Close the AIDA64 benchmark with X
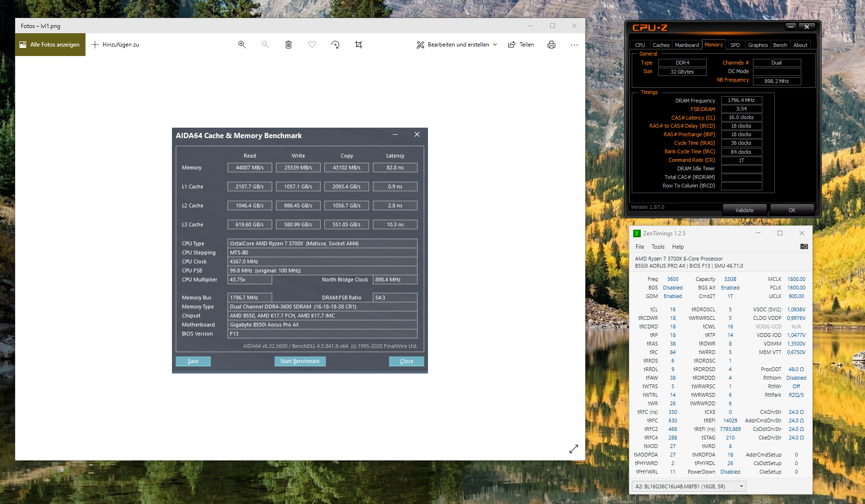 [x=417, y=135]
